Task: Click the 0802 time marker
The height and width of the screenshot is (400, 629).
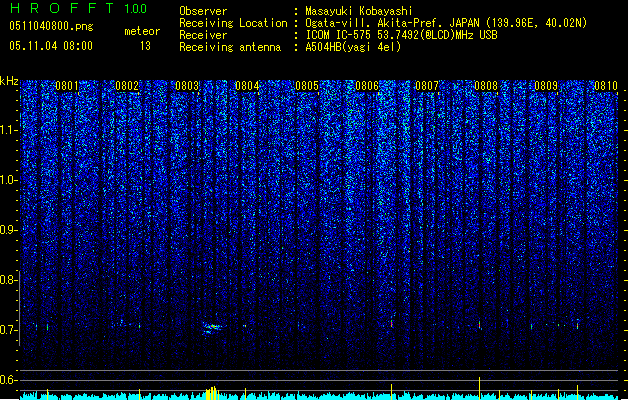Action: [127, 86]
